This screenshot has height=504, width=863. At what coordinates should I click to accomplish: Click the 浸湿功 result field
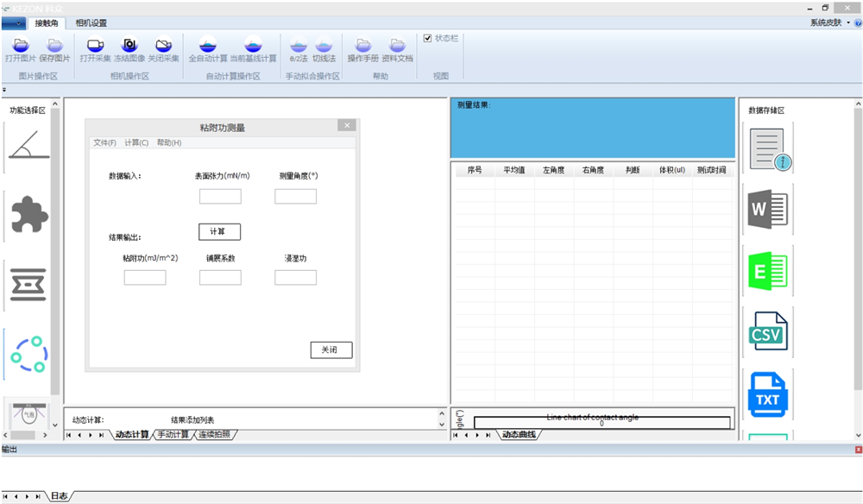295,277
